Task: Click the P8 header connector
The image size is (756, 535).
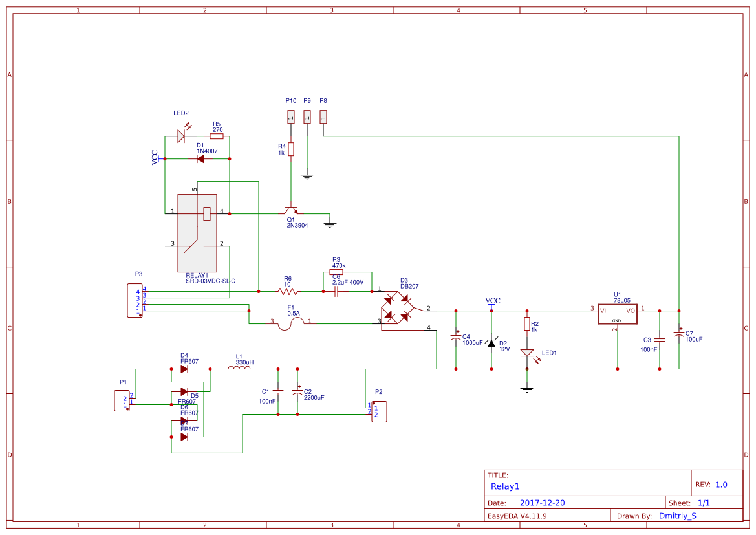Action: pyautogui.click(x=323, y=116)
